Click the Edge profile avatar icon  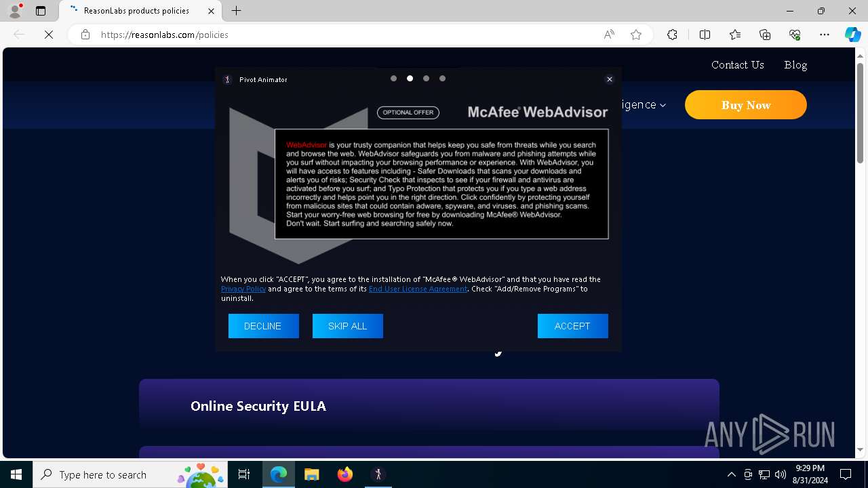(16, 11)
